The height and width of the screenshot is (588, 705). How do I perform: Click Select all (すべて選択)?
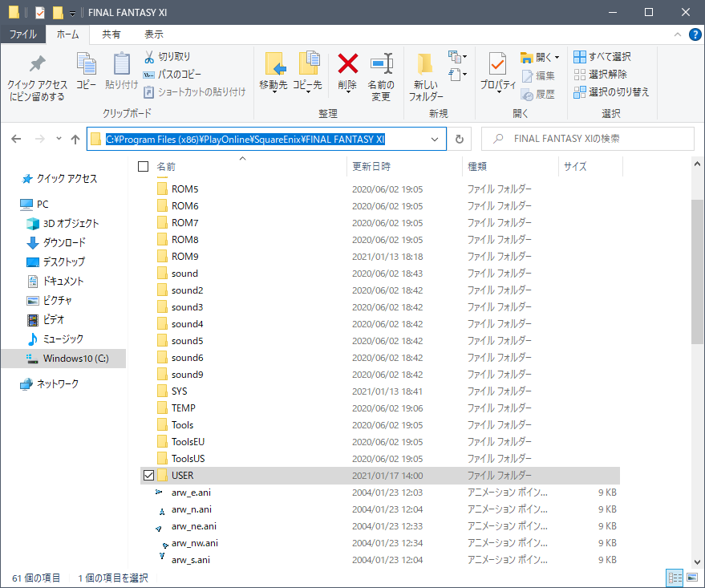coord(602,57)
